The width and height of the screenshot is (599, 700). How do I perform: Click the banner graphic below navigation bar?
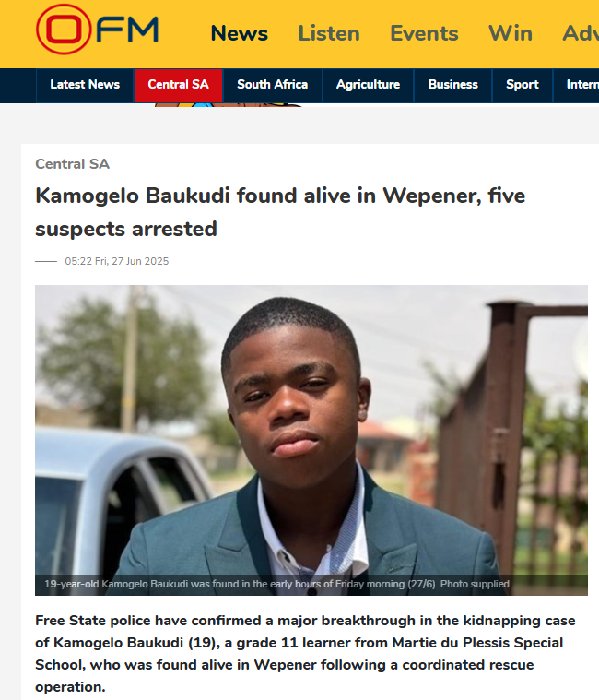tap(228, 105)
